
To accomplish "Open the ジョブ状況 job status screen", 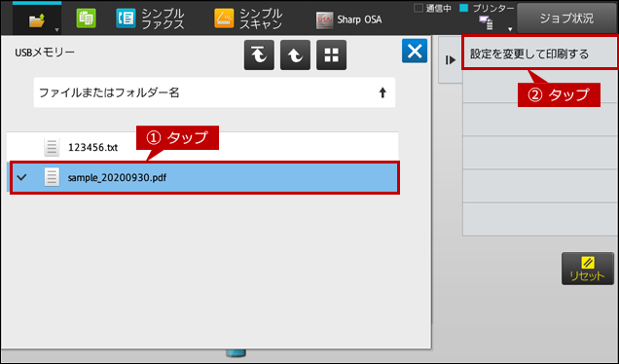I will point(566,18).
